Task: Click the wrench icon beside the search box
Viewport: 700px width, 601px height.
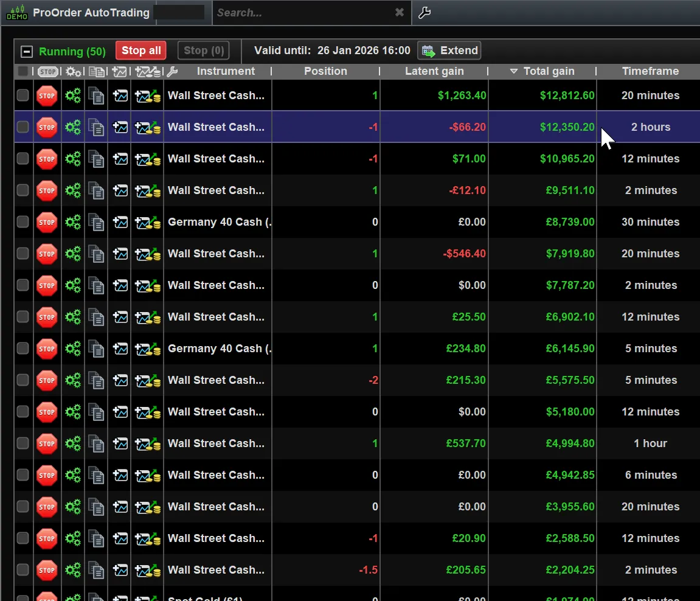Action: (x=425, y=13)
